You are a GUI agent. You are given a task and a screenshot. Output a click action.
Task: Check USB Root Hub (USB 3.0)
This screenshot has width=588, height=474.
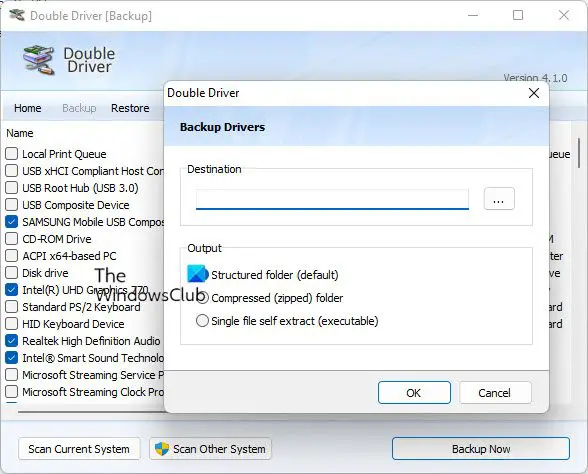12,188
